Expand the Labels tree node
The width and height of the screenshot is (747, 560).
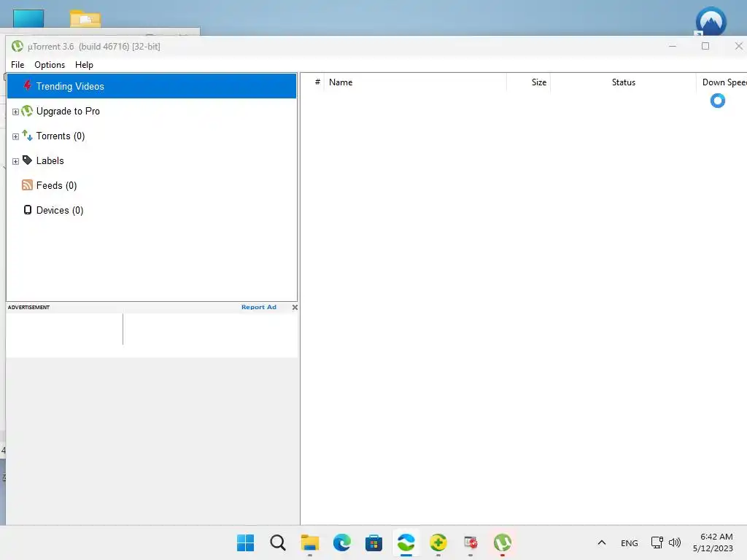click(15, 161)
